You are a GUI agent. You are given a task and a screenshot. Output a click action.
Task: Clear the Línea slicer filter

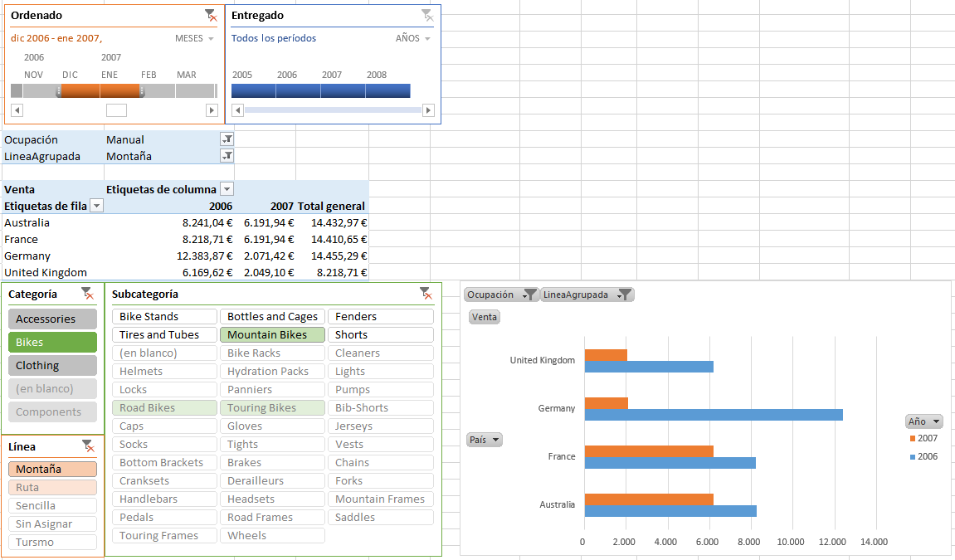point(87,446)
